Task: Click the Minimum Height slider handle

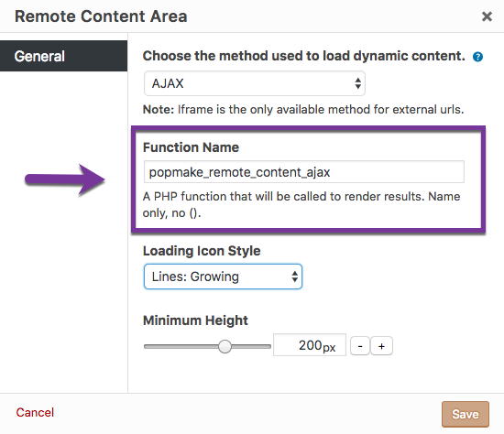Action: (225, 346)
